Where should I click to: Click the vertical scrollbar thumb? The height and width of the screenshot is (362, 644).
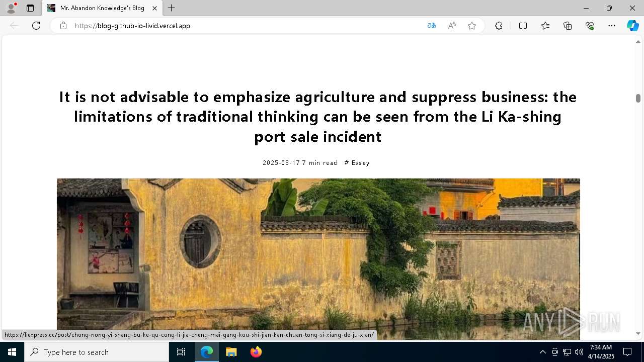coord(638,98)
